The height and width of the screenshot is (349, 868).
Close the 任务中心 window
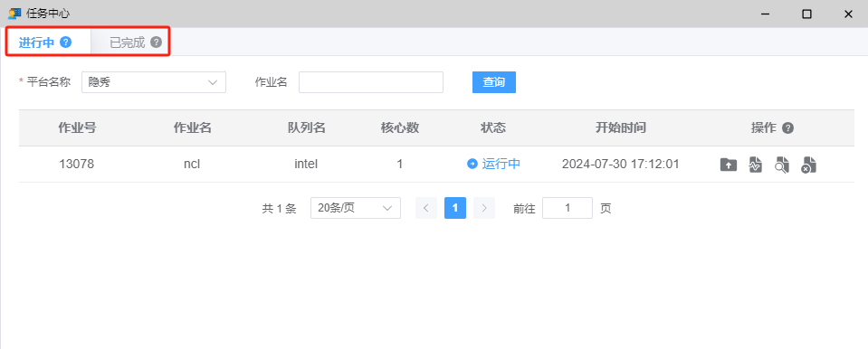tap(848, 14)
